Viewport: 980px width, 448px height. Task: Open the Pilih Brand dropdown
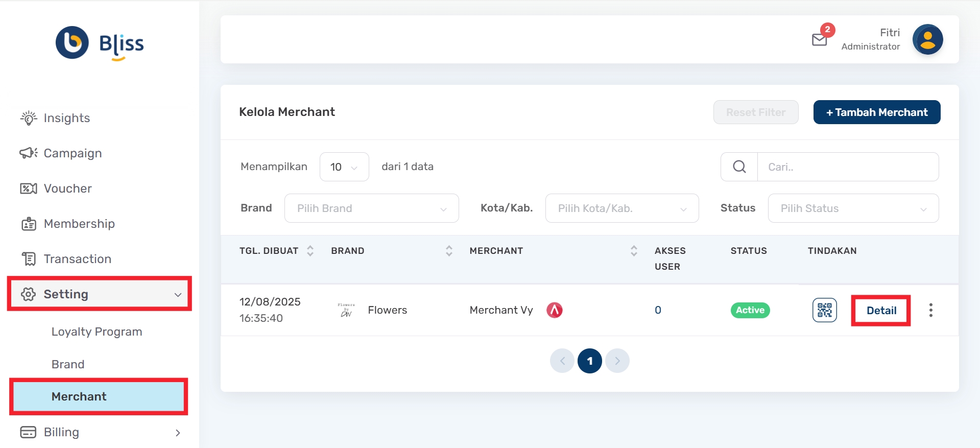(x=371, y=208)
